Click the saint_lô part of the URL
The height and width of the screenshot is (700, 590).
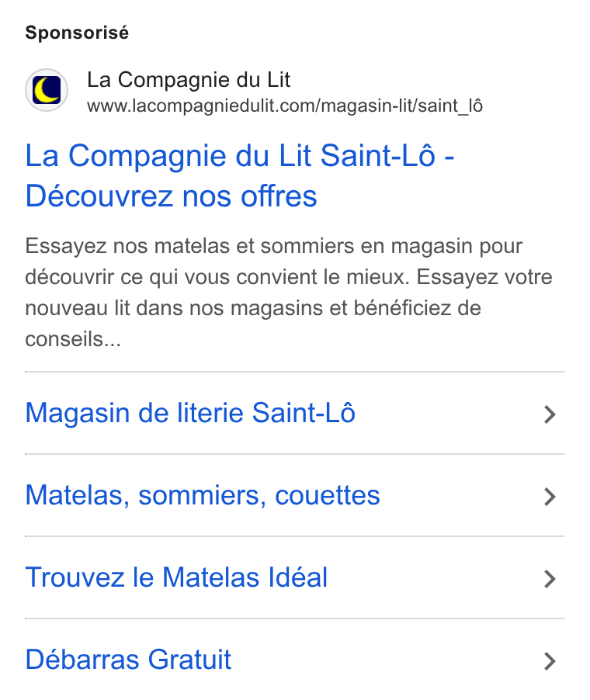click(450, 106)
